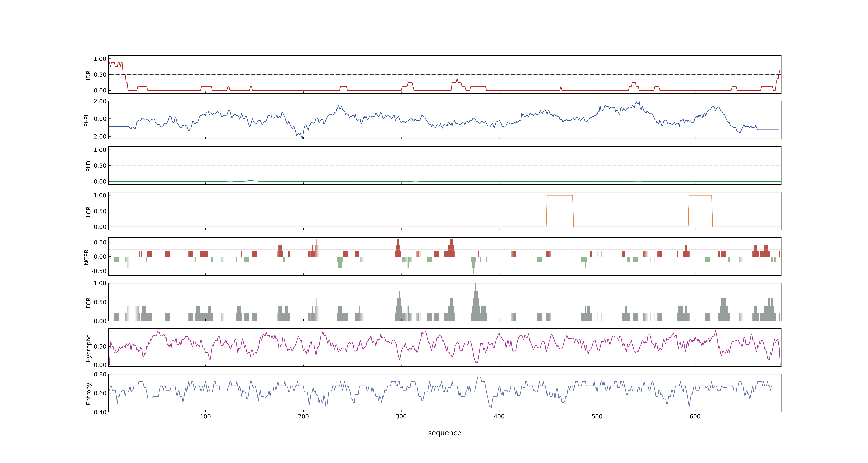868x463 pixels.
Task: Click the Hydropho y-axis label
Action: (x=88, y=348)
